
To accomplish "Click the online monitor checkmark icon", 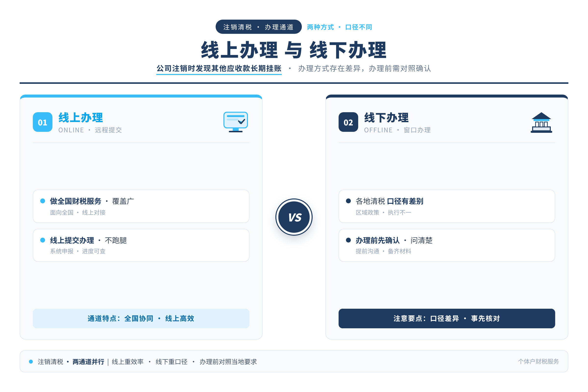I will pyautogui.click(x=235, y=122).
